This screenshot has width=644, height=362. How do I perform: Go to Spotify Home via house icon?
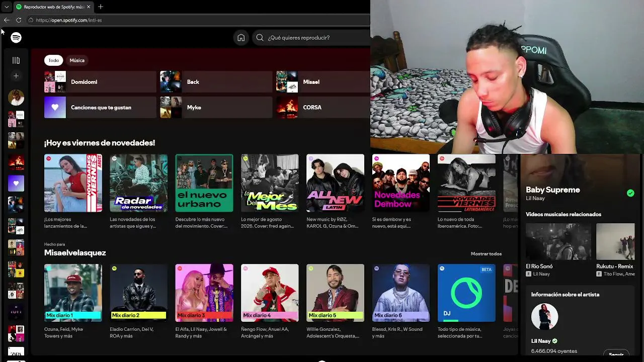[241, 38]
